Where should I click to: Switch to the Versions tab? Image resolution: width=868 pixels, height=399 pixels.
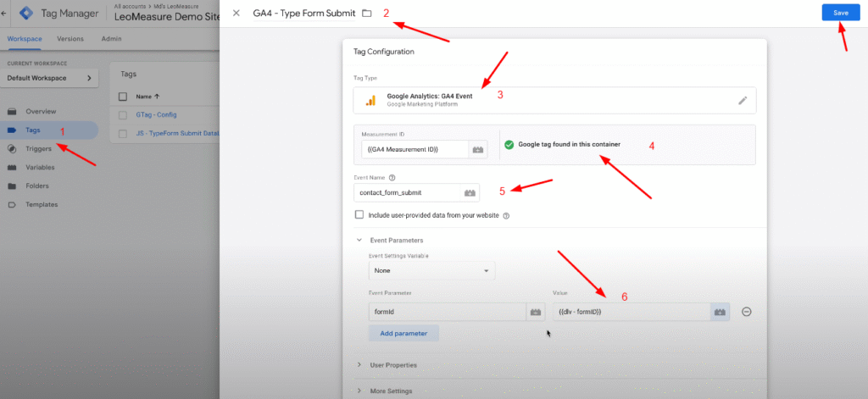70,39
